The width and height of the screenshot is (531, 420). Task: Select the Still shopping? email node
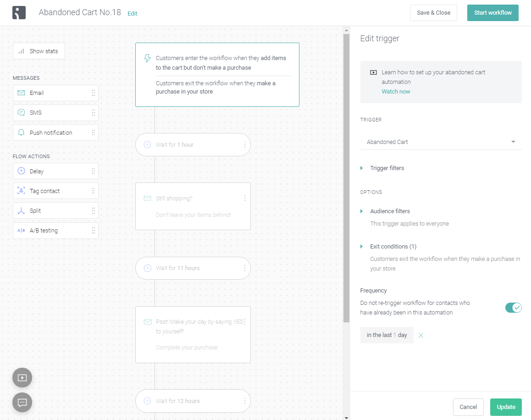point(193,206)
